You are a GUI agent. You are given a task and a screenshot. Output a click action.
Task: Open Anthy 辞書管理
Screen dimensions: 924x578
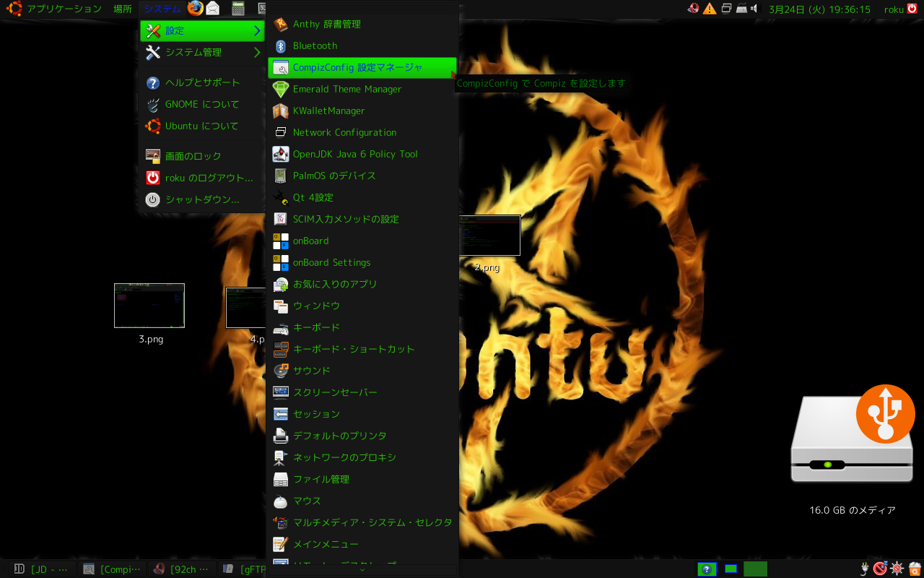point(362,25)
